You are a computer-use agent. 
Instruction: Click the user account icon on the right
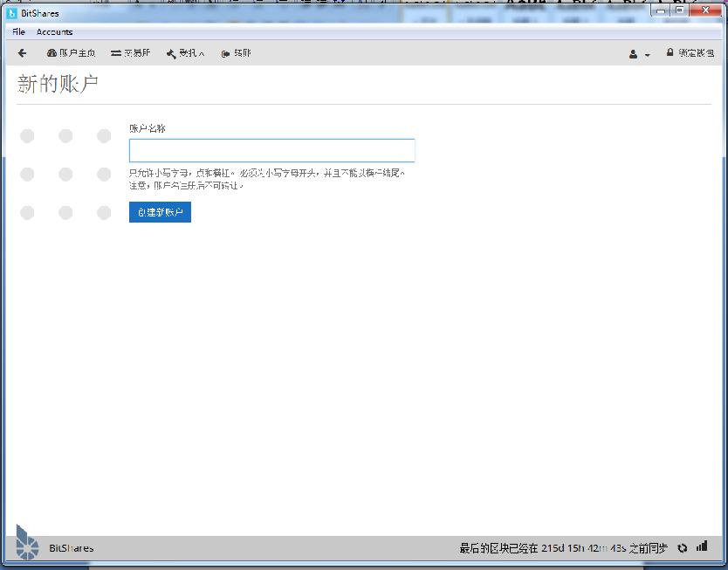click(634, 53)
